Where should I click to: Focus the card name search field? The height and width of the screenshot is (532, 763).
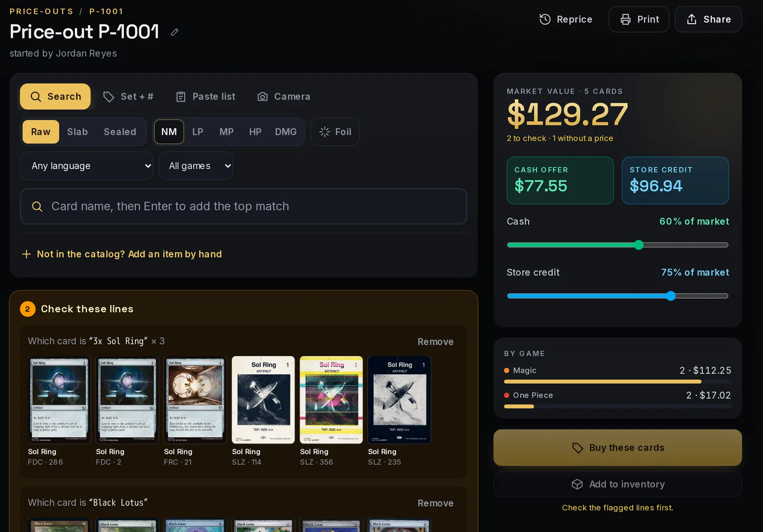click(244, 206)
